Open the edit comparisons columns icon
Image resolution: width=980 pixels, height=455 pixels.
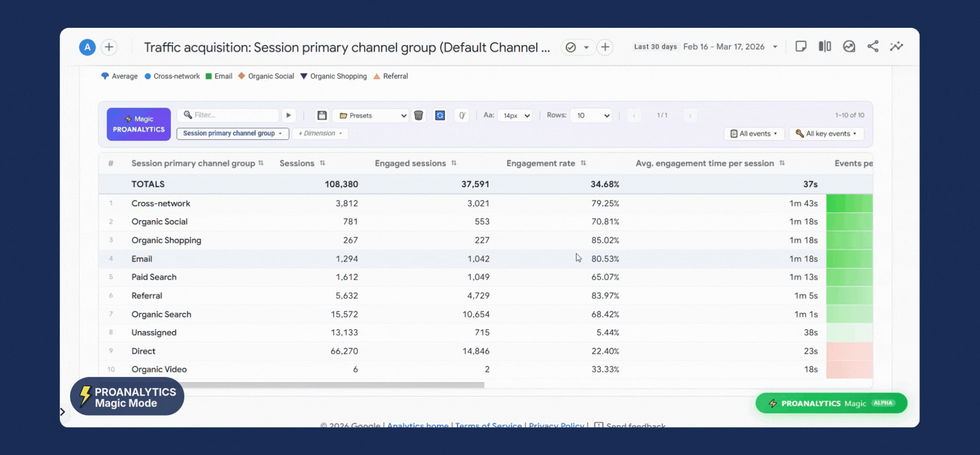click(825, 46)
